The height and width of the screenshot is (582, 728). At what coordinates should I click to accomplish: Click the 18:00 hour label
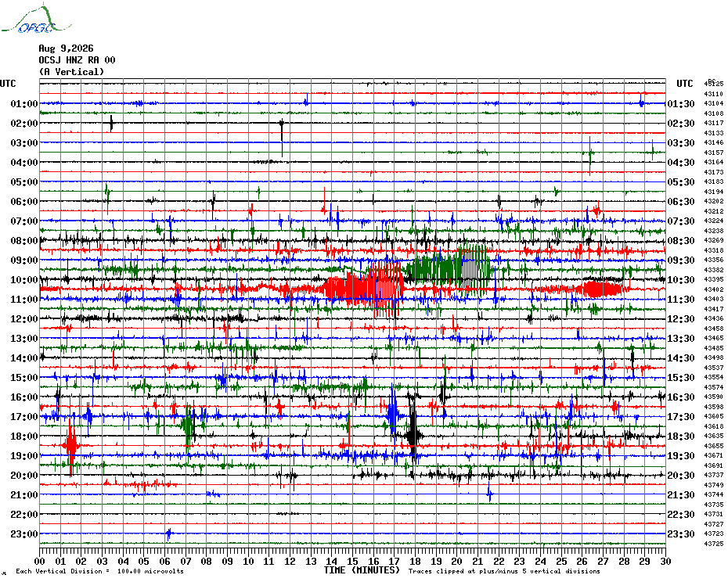24,436
